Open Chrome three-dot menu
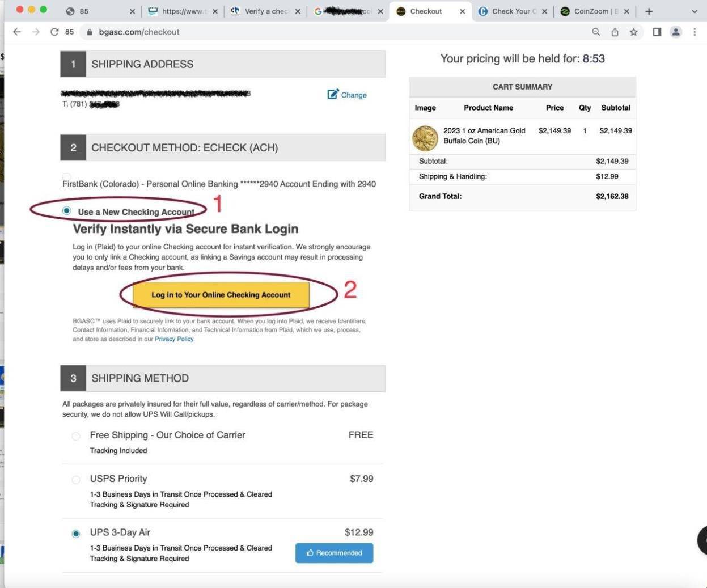Viewport: 707px width, 588px height. 695,32
